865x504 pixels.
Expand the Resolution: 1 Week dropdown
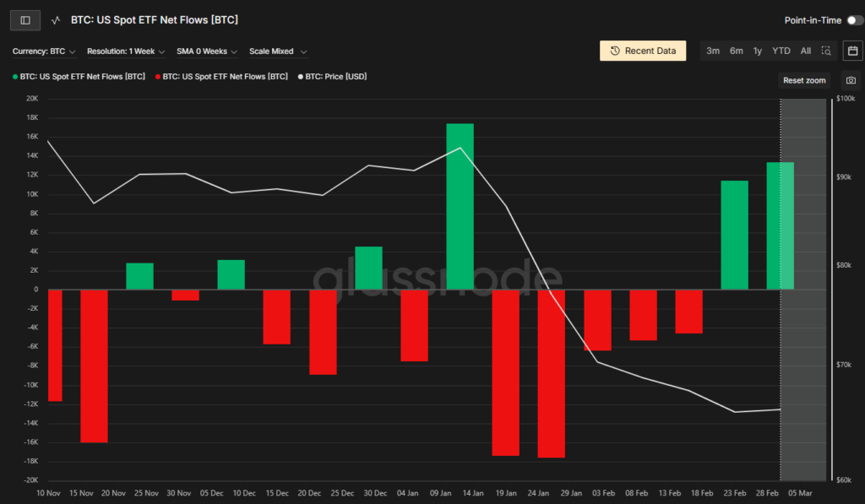coord(126,51)
